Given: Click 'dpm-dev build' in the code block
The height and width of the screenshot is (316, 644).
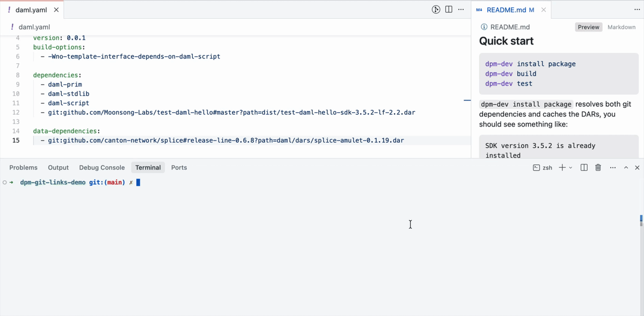Looking at the screenshot, I should [511, 74].
